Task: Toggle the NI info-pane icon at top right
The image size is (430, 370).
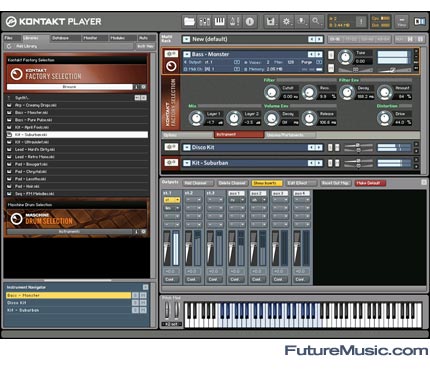Action: click(419, 22)
